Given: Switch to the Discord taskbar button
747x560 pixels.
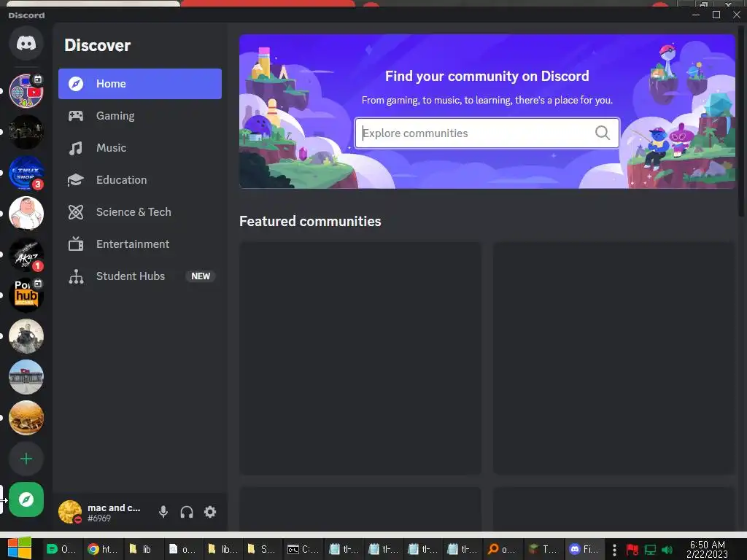Looking at the screenshot, I should [x=584, y=549].
